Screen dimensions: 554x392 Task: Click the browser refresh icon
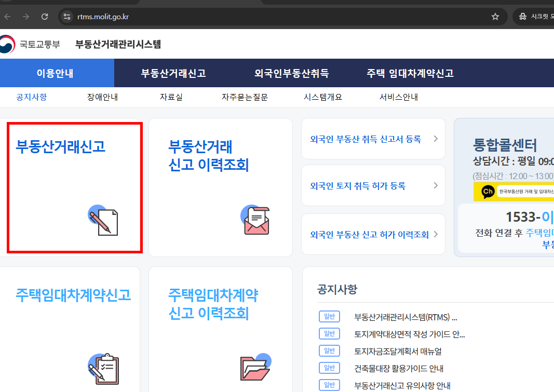coord(44,16)
